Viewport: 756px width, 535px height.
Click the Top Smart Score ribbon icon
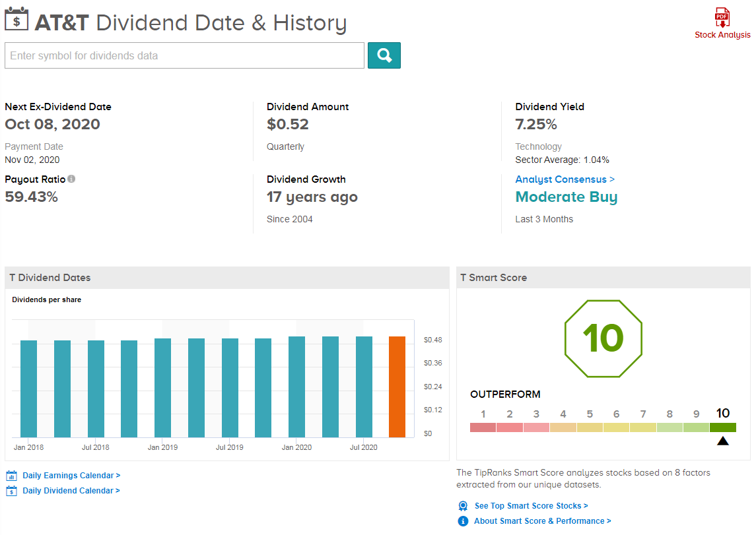(x=463, y=505)
